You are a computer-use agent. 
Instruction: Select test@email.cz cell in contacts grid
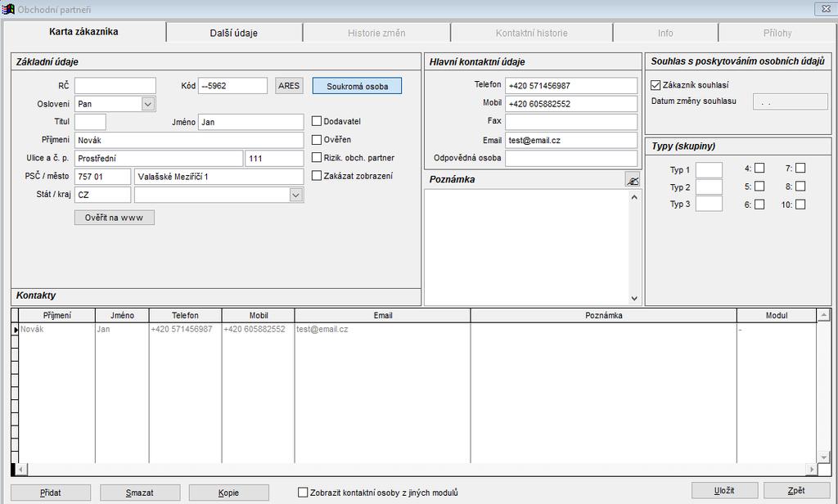coord(382,329)
